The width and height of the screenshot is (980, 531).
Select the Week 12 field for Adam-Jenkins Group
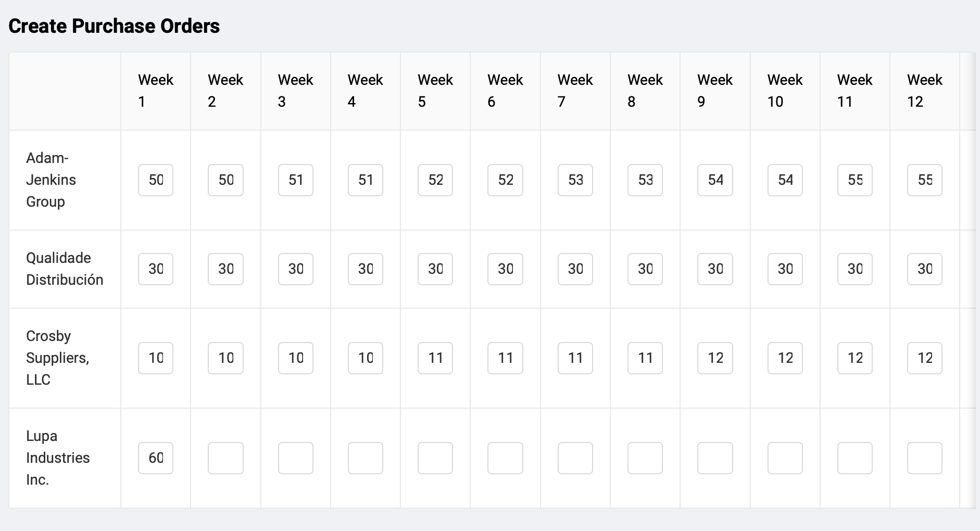(x=924, y=180)
